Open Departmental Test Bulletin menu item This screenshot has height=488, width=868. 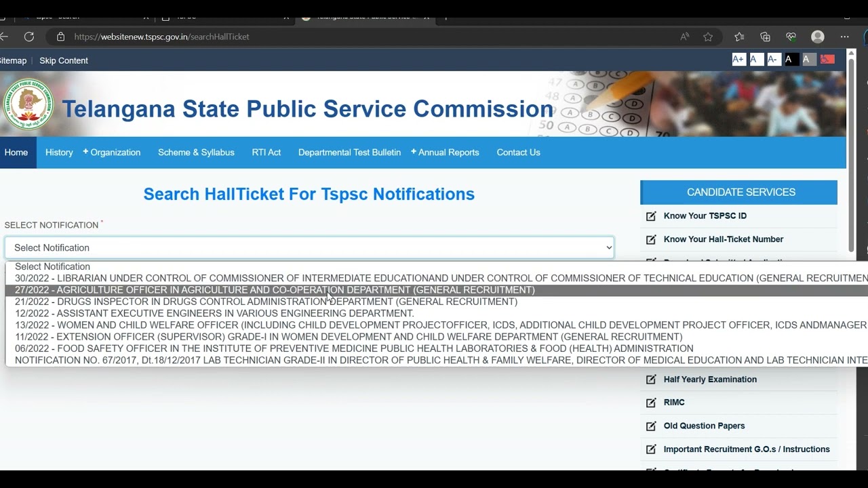click(x=349, y=152)
